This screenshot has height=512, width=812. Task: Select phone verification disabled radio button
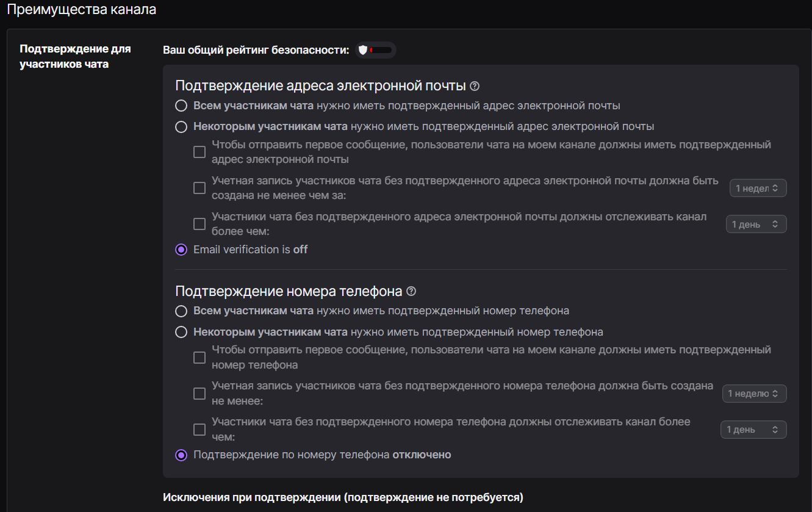(x=181, y=455)
